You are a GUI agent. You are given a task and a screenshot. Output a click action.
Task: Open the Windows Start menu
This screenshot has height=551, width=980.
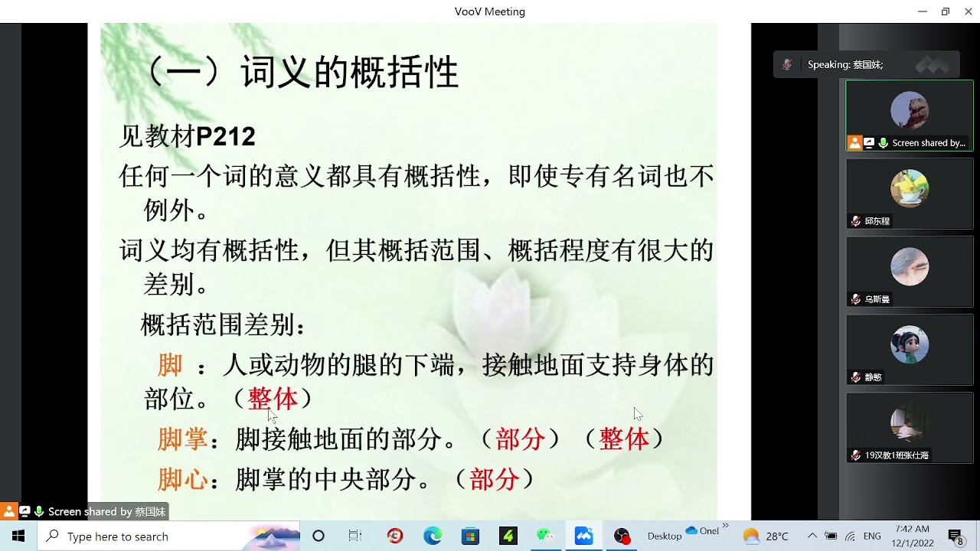(18, 536)
